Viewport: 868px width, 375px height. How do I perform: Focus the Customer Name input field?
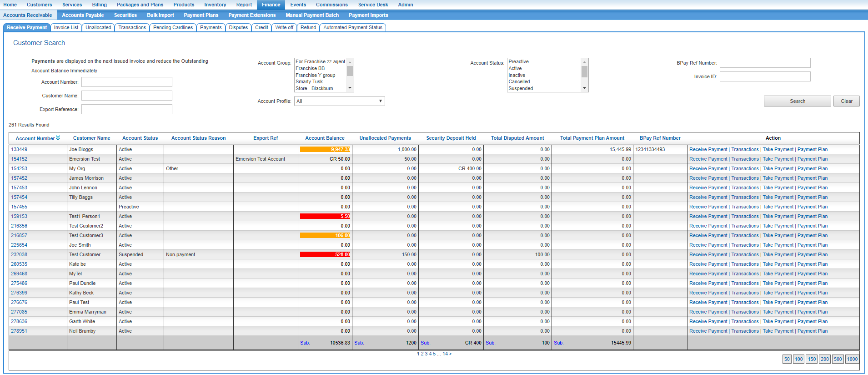126,96
